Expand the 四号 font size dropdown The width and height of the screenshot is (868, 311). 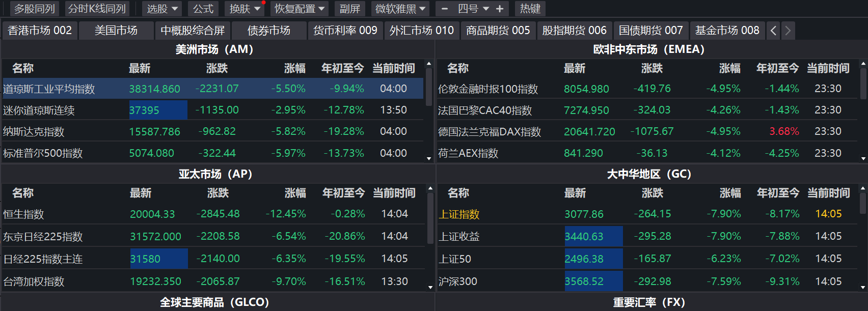(x=473, y=9)
